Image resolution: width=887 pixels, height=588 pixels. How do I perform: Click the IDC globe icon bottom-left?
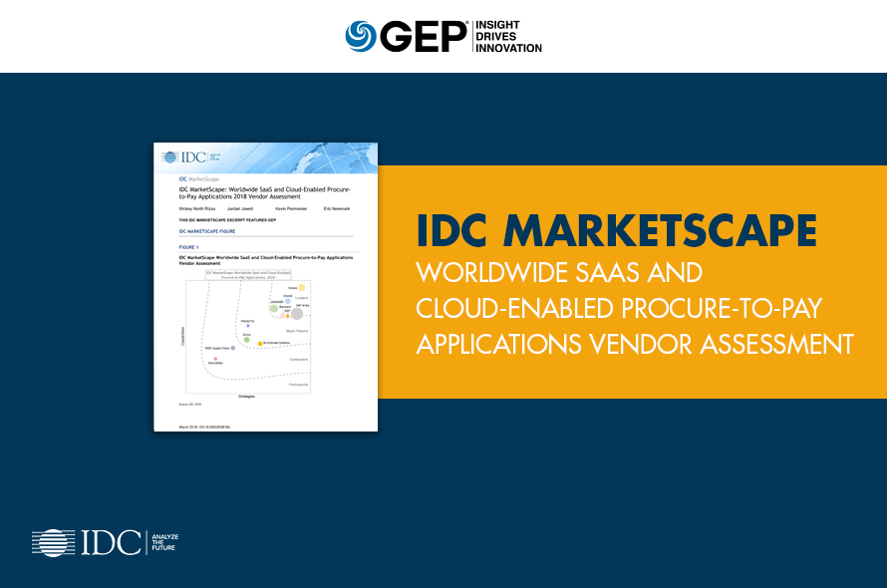[x=53, y=543]
